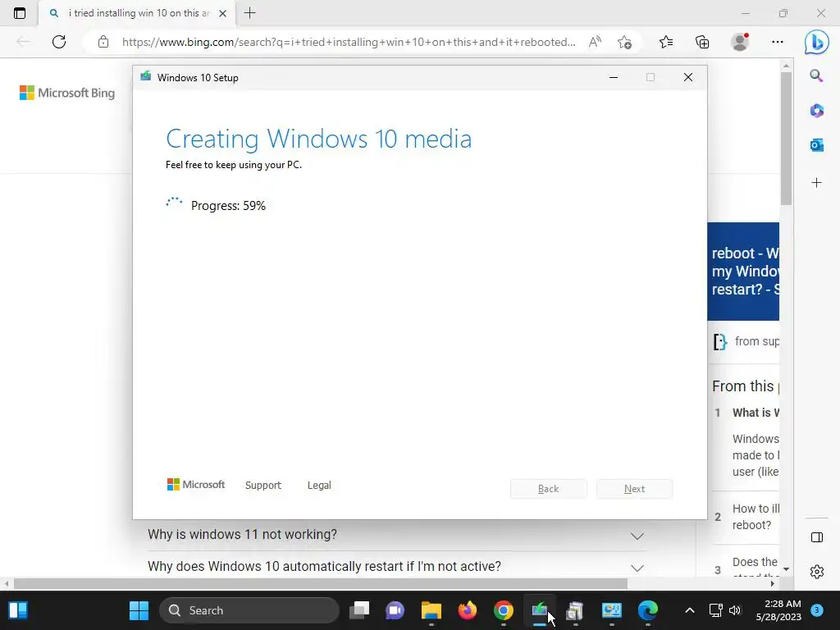Image resolution: width=840 pixels, height=630 pixels.
Task: Add an app to the Edge sidebar
Action: pyautogui.click(x=816, y=183)
